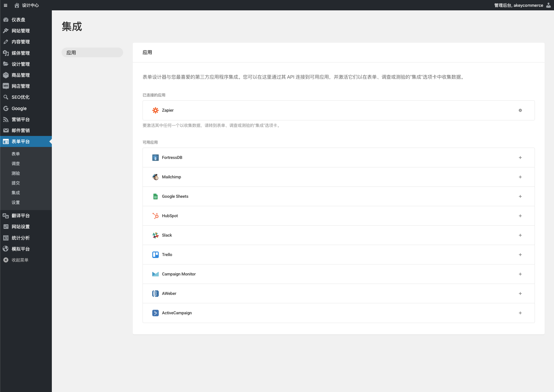Connect Campaign Monitor with plus icon
The height and width of the screenshot is (392, 554).
(520, 274)
